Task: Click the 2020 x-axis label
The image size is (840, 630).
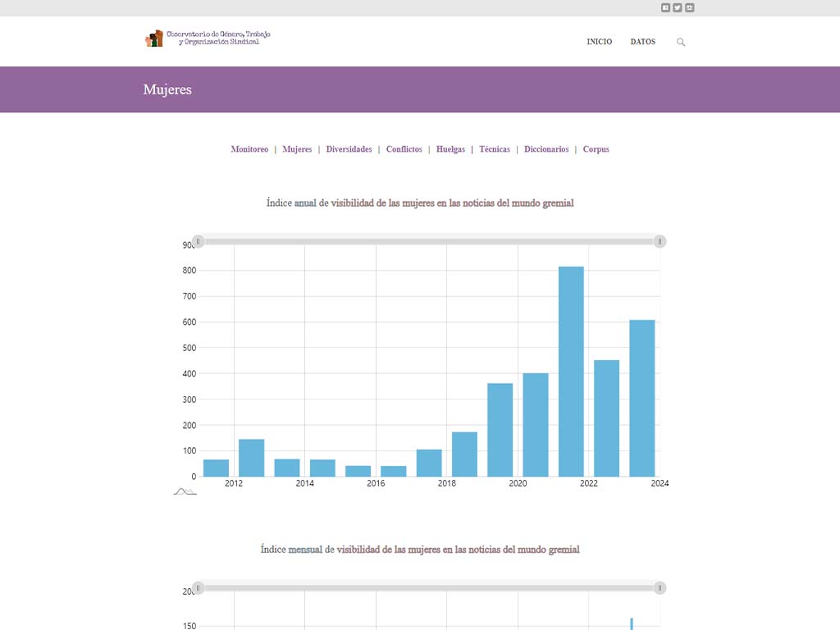Action: (518, 483)
